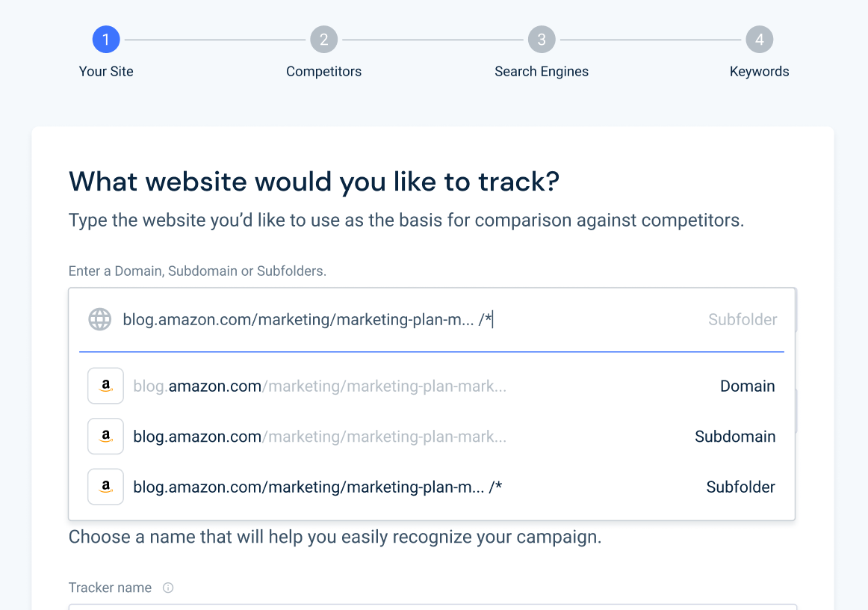The width and height of the screenshot is (868, 610).
Task: Click the Subfolder label in the input field
Action: click(743, 319)
